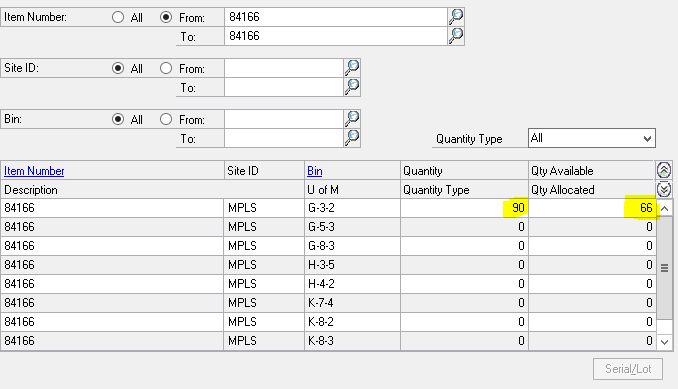Image resolution: width=678 pixels, height=389 pixels.
Task: Select All radio for Item Number
Action: coord(118,17)
